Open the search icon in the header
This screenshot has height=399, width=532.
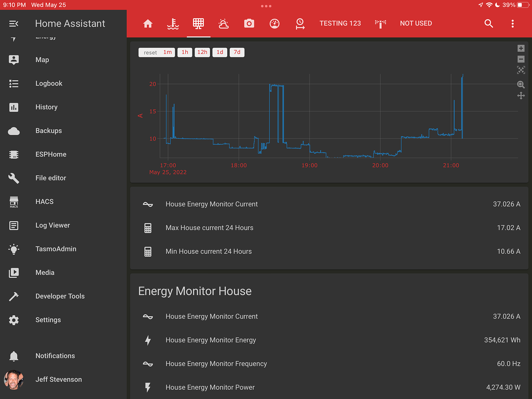coord(489,24)
